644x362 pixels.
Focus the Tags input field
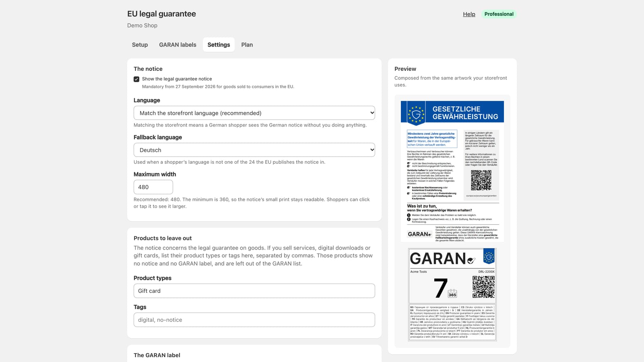click(254, 320)
